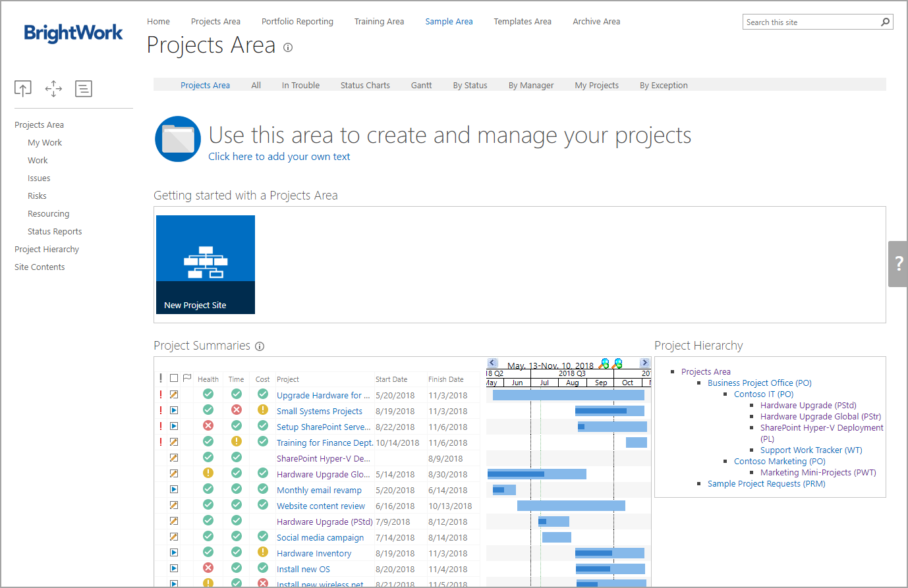Sort by the Project column header
Viewport: 908px width, 588px height.
pos(288,379)
